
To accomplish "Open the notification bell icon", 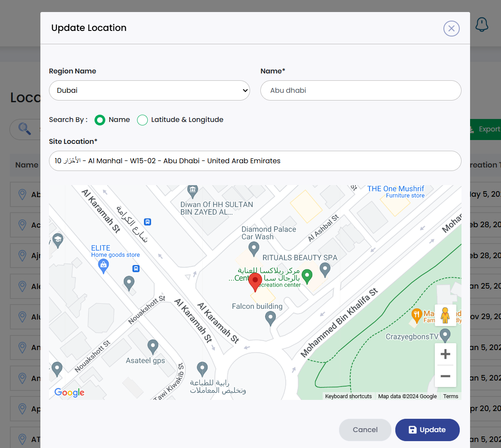I will pos(482,24).
